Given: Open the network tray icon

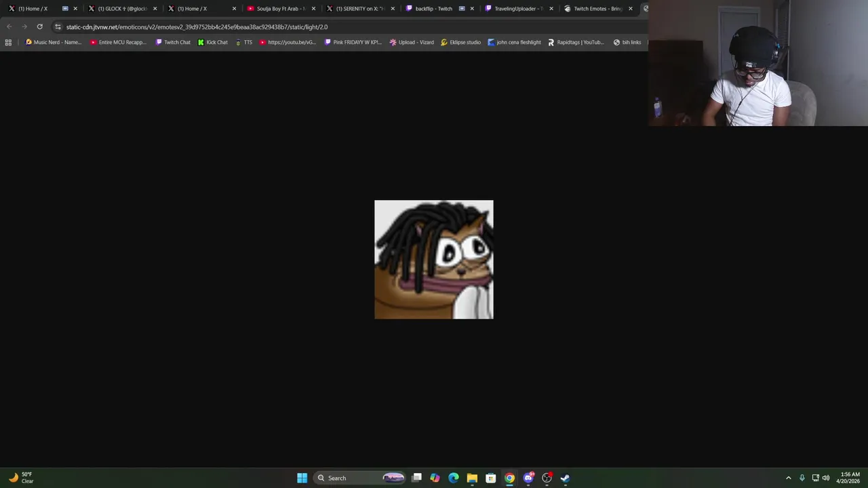Looking at the screenshot, I should click(815, 478).
